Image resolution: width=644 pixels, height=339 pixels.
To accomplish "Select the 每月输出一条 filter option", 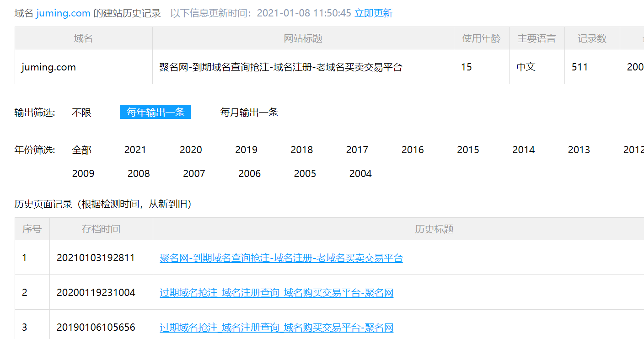I will click(249, 113).
